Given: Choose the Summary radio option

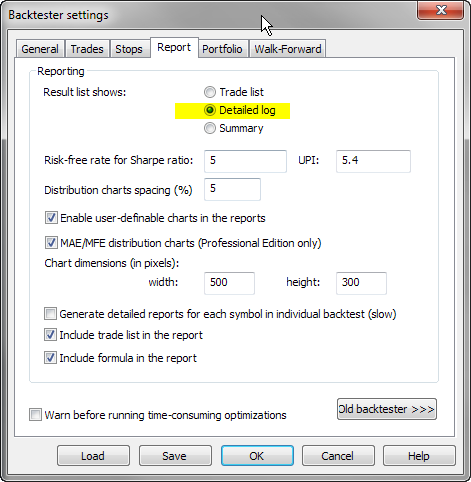Looking at the screenshot, I should coord(210,128).
